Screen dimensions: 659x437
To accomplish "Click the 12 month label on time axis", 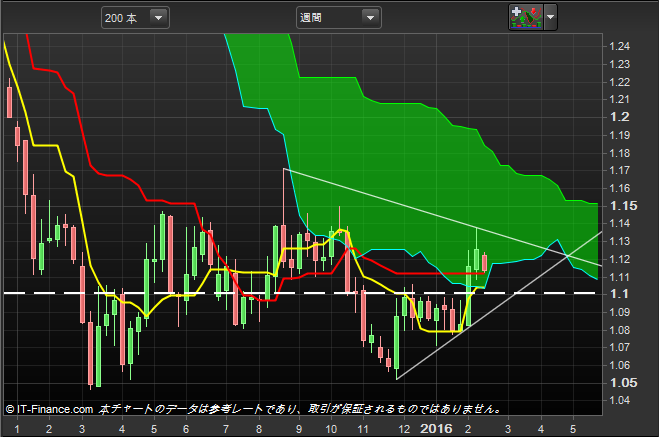I will pos(404,429).
